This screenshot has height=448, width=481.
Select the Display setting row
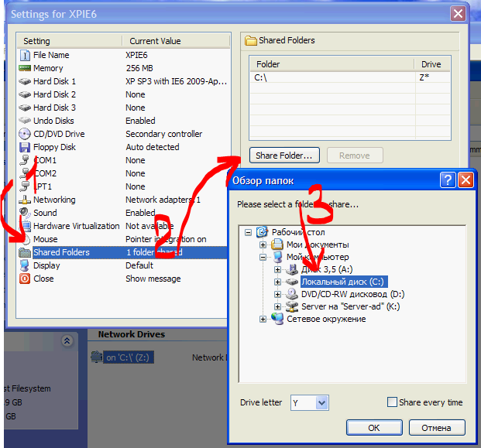[122, 265]
